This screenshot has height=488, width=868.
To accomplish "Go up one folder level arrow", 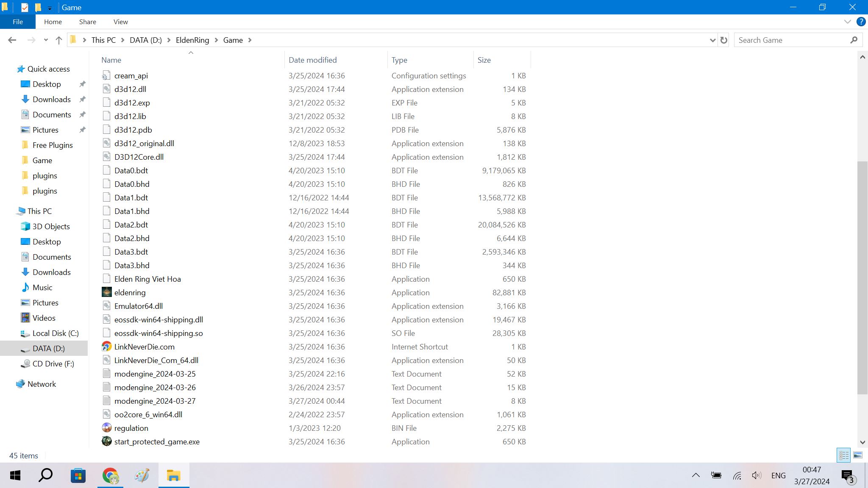I will (59, 40).
